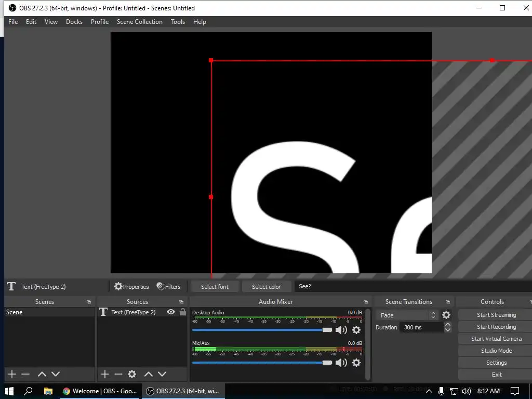532x399 pixels.
Task: Click the large white S in preview
Action: pos(295,207)
